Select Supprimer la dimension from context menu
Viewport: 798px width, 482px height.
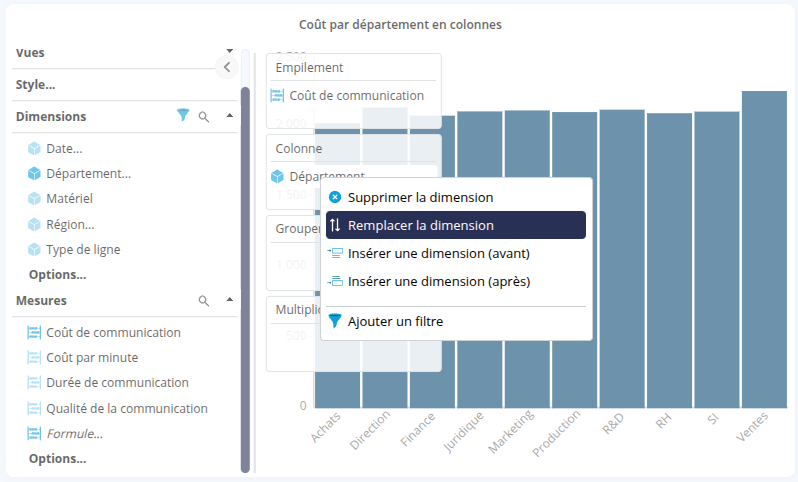click(x=420, y=198)
